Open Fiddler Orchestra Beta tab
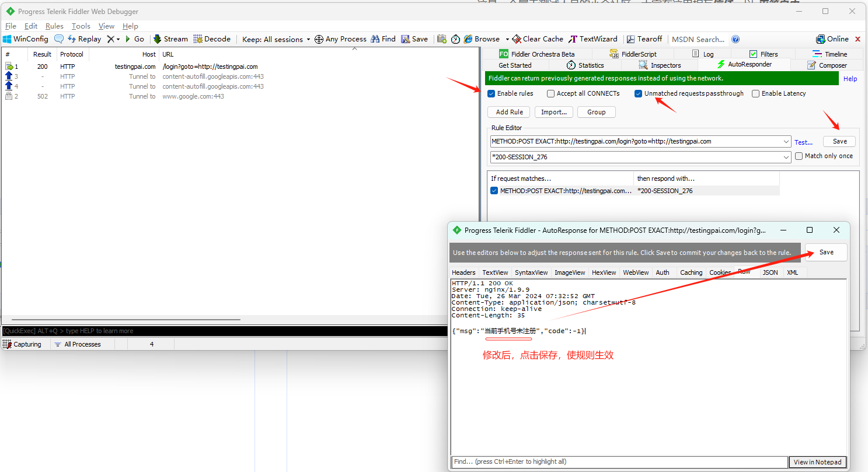This screenshot has height=472, width=868. tap(536, 54)
